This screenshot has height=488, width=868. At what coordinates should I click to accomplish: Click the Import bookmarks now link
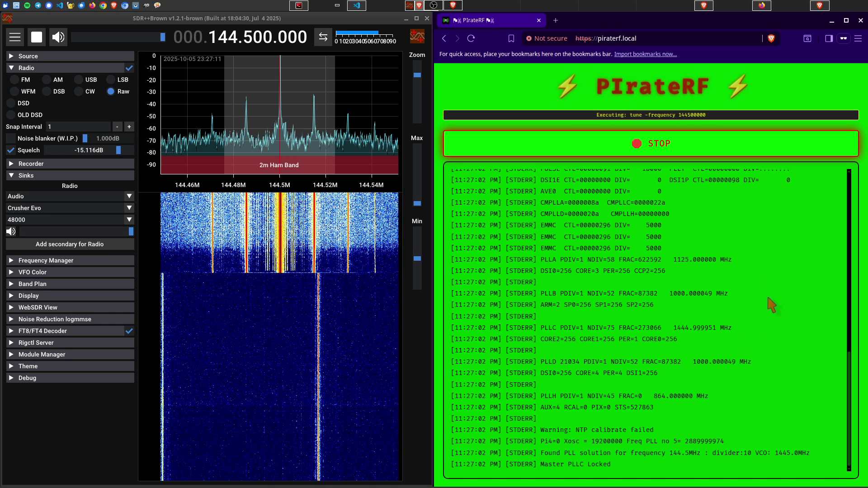[645, 54]
